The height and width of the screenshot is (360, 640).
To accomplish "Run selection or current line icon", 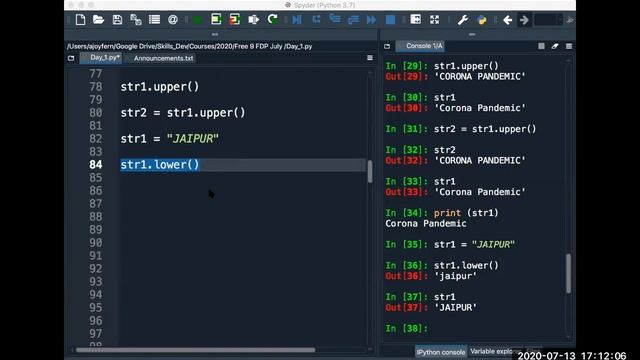I will tap(253, 20).
